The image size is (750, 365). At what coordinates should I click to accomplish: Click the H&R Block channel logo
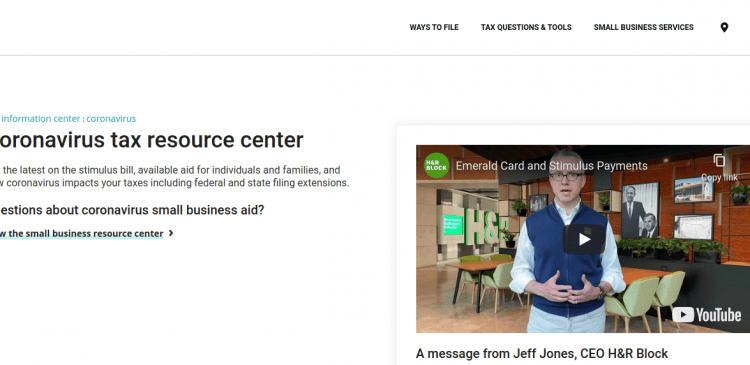pos(436,166)
